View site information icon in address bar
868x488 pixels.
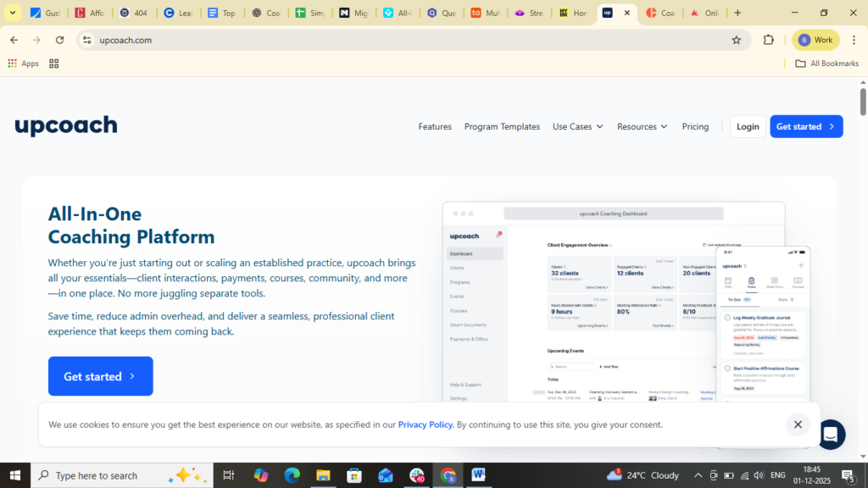86,40
